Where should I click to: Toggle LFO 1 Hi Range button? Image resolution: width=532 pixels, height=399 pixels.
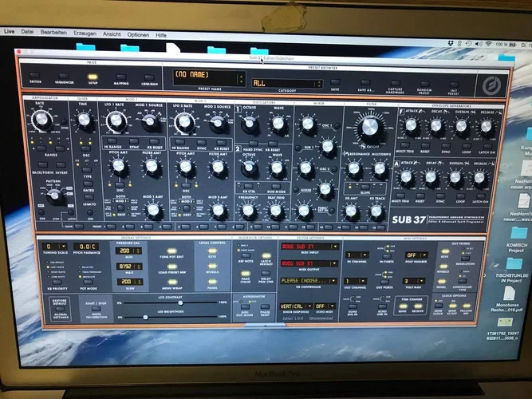(x=112, y=141)
